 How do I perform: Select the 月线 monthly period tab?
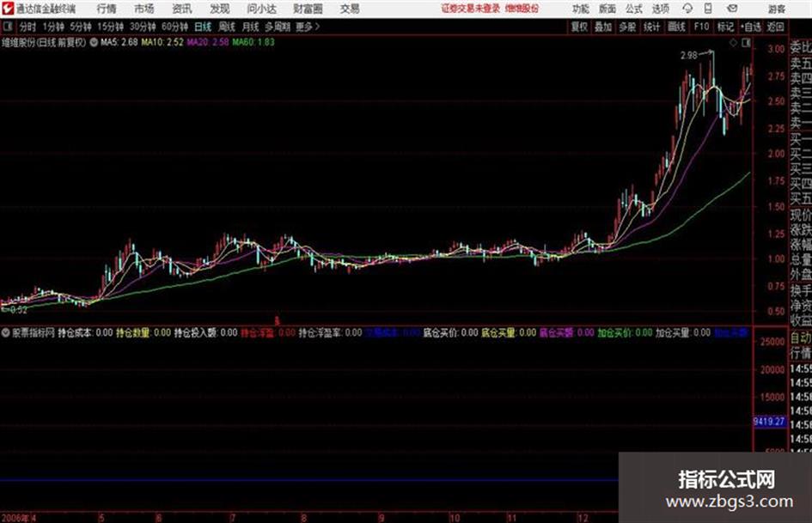[251, 27]
